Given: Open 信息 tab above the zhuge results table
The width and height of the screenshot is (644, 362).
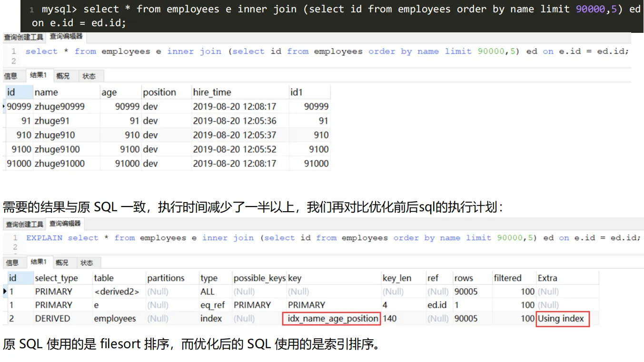Looking at the screenshot, I should [11, 76].
